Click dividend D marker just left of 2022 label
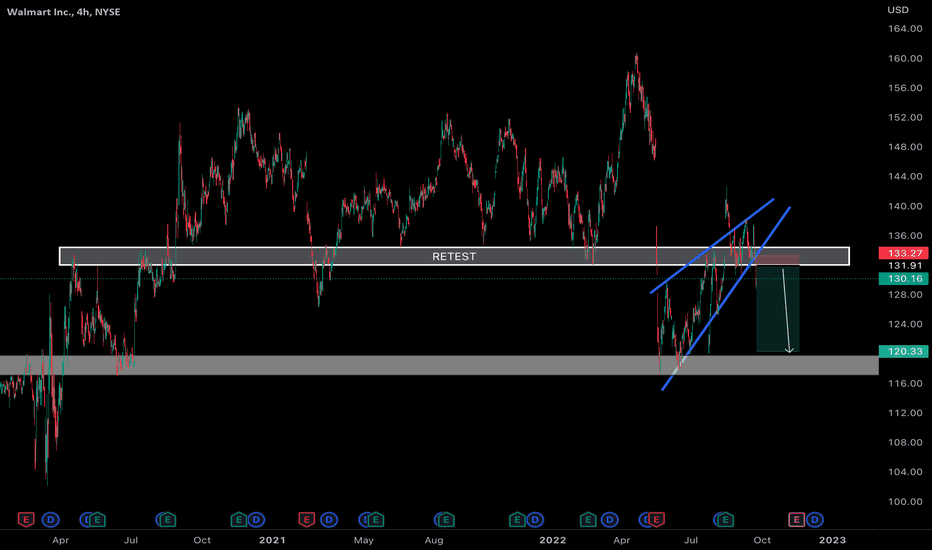The width and height of the screenshot is (932, 550). (x=535, y=520)
